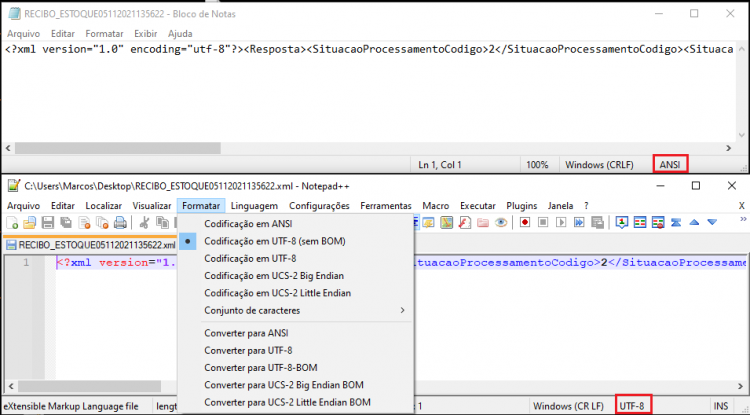Select Codificação em UCS-2 Little Endian
This screenshot has width=750, height=415.
coord(294,293)
